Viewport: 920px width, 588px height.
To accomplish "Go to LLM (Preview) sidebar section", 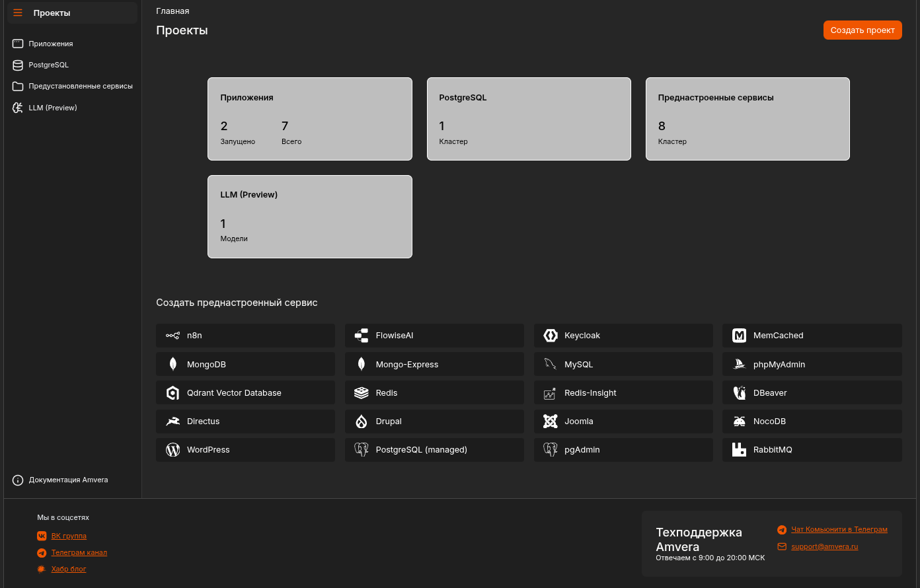I will [53, 108].
